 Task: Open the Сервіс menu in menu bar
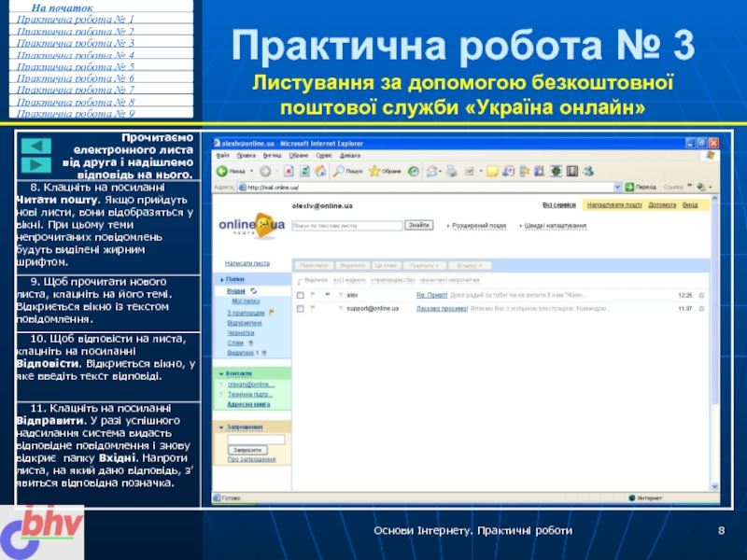click(x=326, y=156)
